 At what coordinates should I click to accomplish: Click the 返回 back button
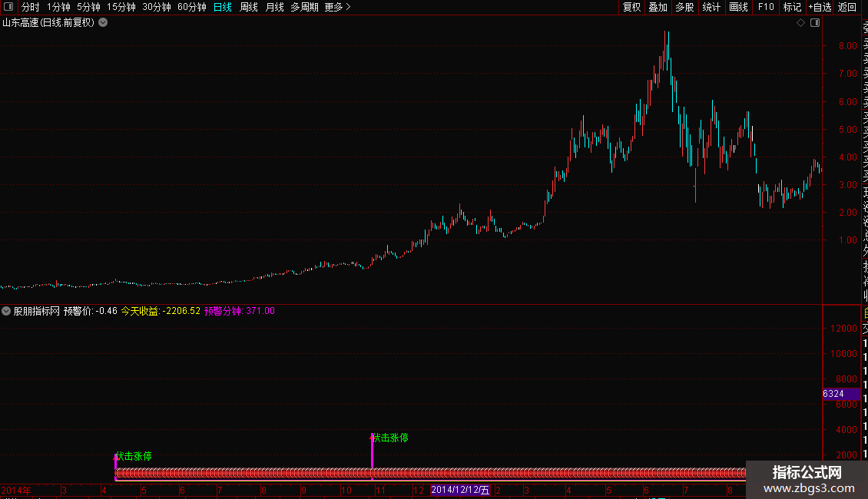point(847,7)
